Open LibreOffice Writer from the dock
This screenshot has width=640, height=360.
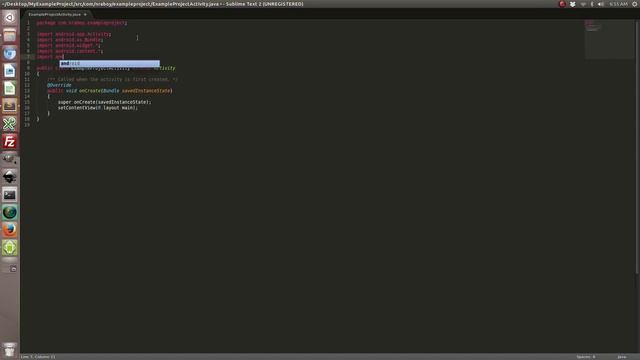(x=9, y=71)
